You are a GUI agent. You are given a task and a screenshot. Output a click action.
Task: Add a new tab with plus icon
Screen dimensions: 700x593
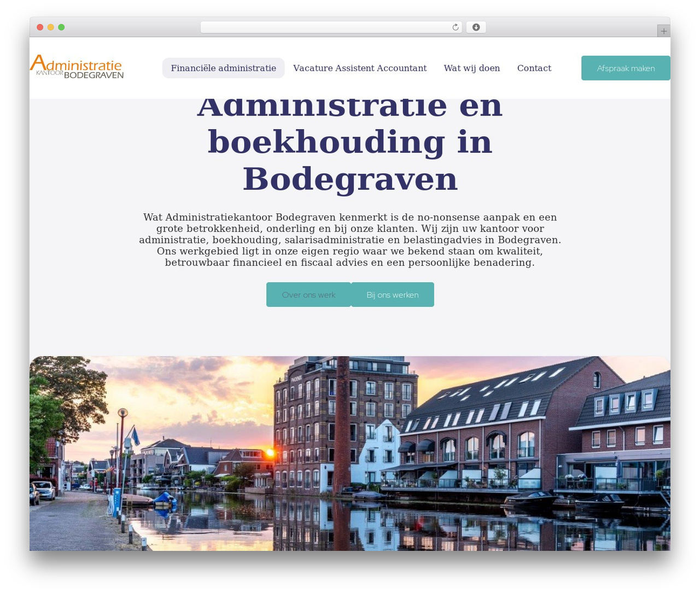(x=663, y=31)
